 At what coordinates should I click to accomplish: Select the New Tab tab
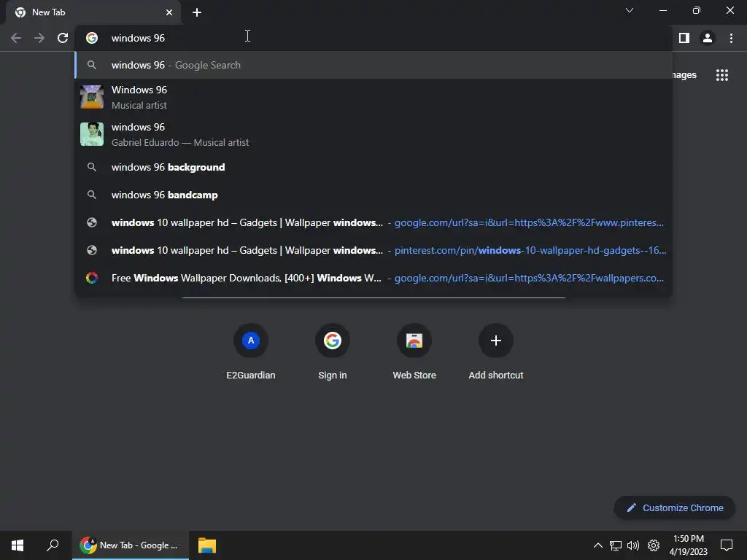(x=93, y=12)
